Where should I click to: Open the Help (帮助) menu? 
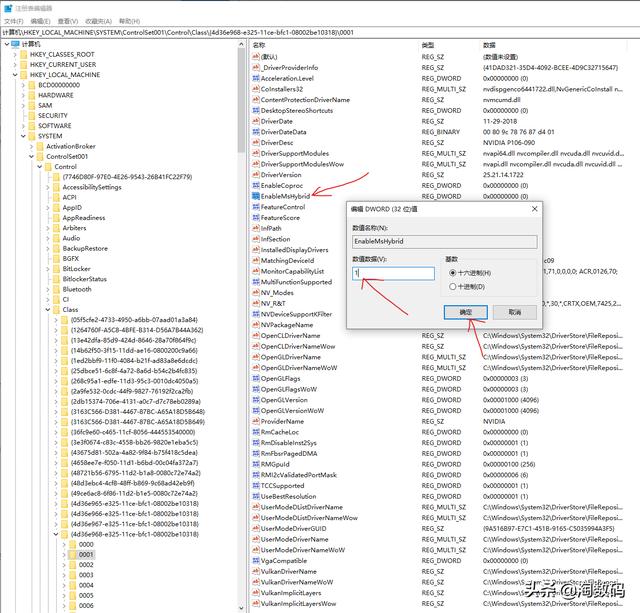[129, 21]
